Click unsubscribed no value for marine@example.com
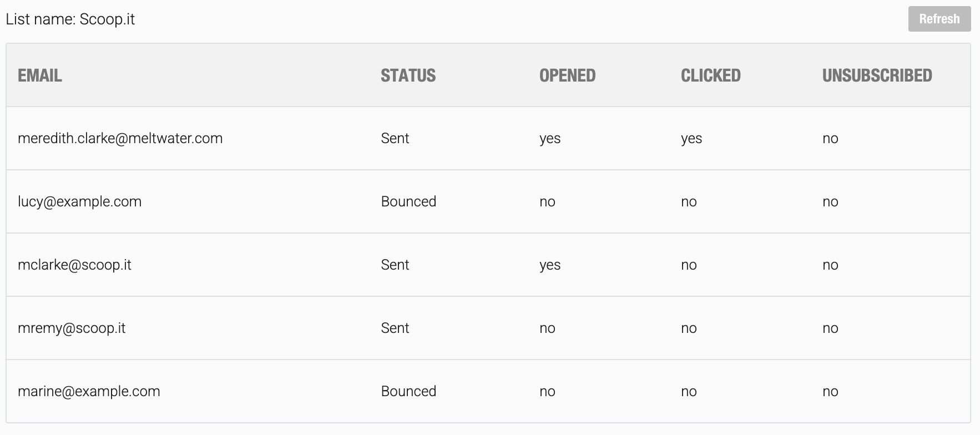This screenshot has height=435, width=980. point(830,392)
